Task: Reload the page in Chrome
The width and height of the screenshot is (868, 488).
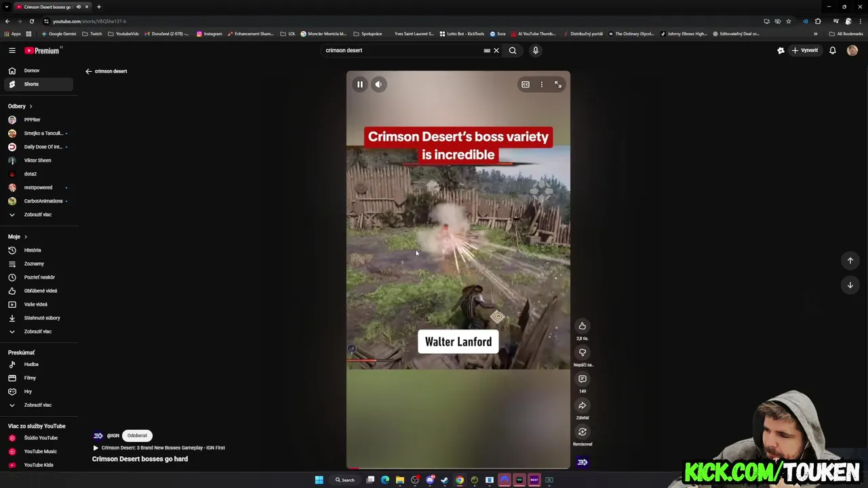Action: (x=31, y=21)
